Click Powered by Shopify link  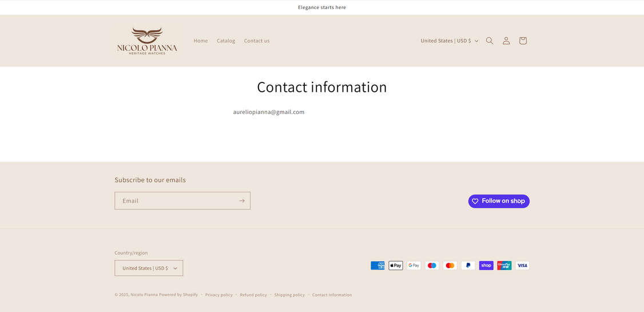178,295
